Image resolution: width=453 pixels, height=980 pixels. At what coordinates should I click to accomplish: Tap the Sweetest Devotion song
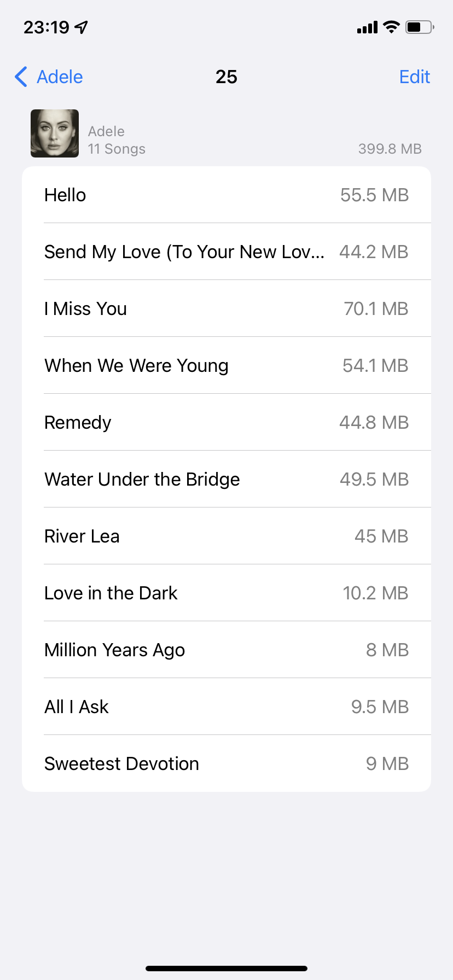[x=226, y=764]
